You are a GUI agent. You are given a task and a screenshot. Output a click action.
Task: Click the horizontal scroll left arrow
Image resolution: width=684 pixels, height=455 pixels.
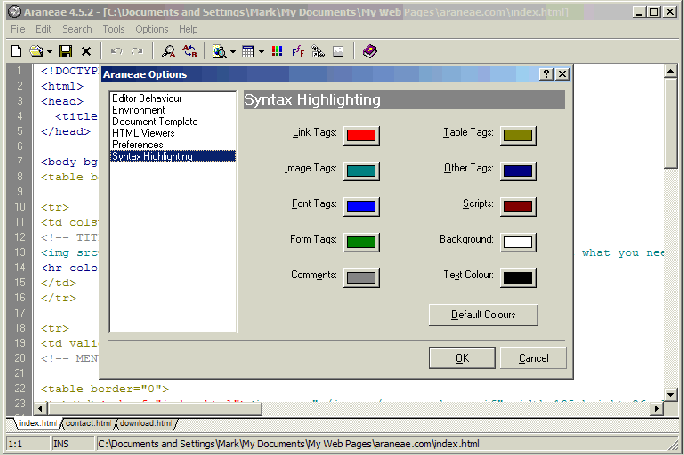[41, 409]
